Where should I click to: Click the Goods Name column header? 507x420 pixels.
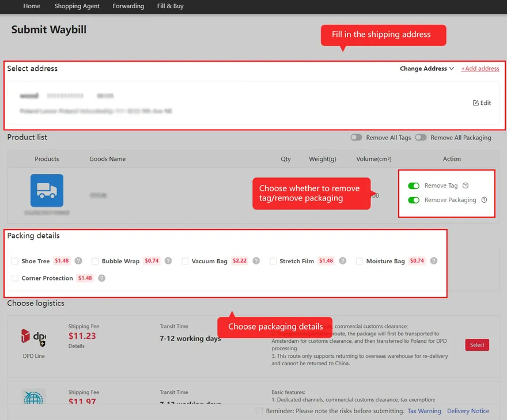[x=107, y=159]
